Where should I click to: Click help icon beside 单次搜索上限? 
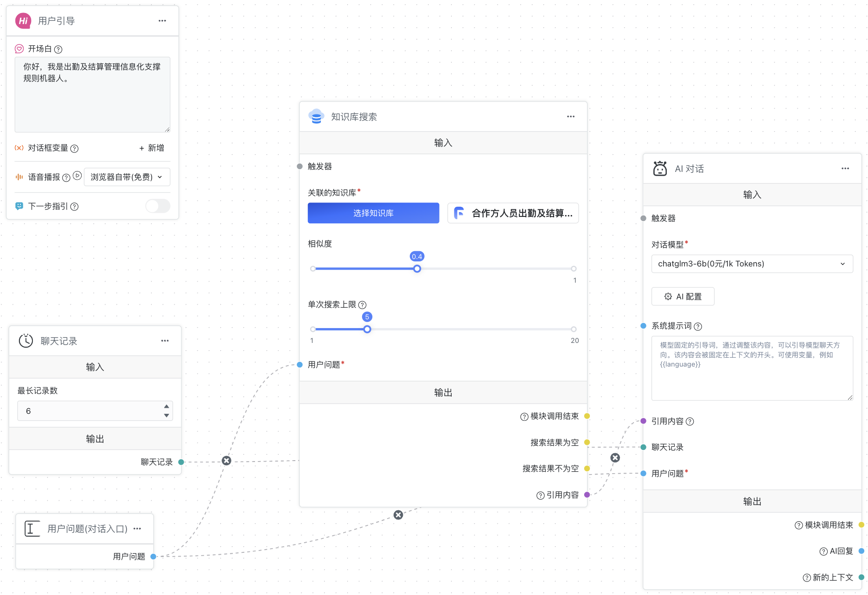click(x=363, y=305)
